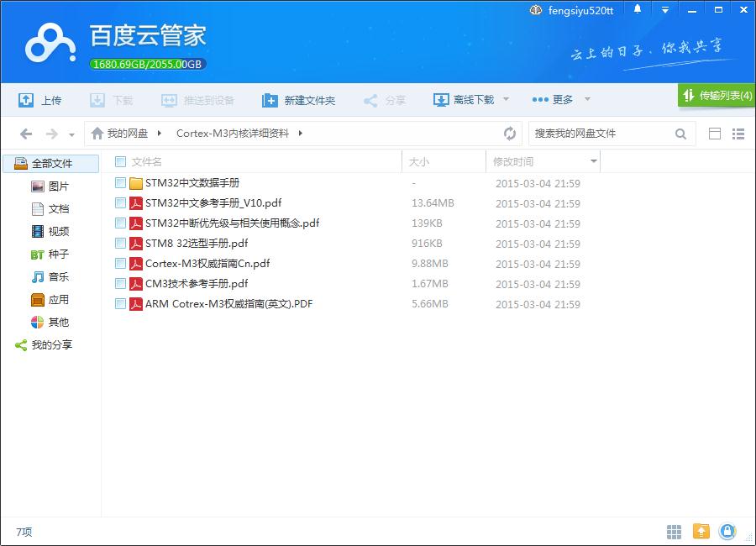Select 文档 category in sidebar
756x546 pixels.
[50, 209]
